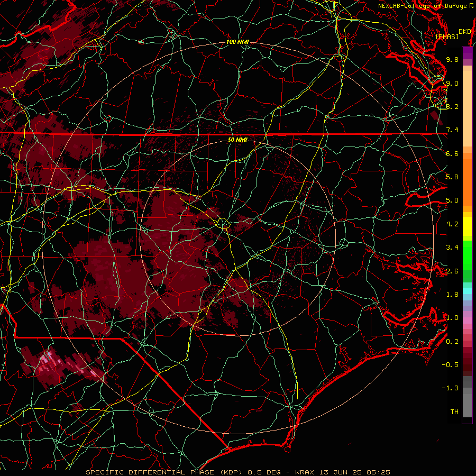Screen dimensions: 476x476
Task: Select the 8.2 value on the color scale
Action: tap(452, 106)
